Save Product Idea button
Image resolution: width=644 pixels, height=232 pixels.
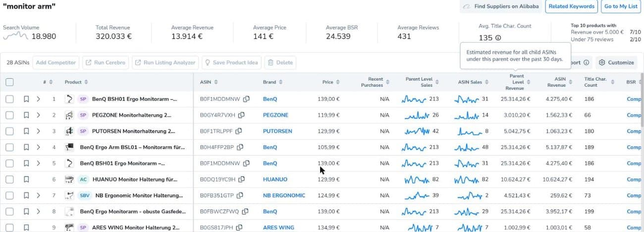coord(231,63)
